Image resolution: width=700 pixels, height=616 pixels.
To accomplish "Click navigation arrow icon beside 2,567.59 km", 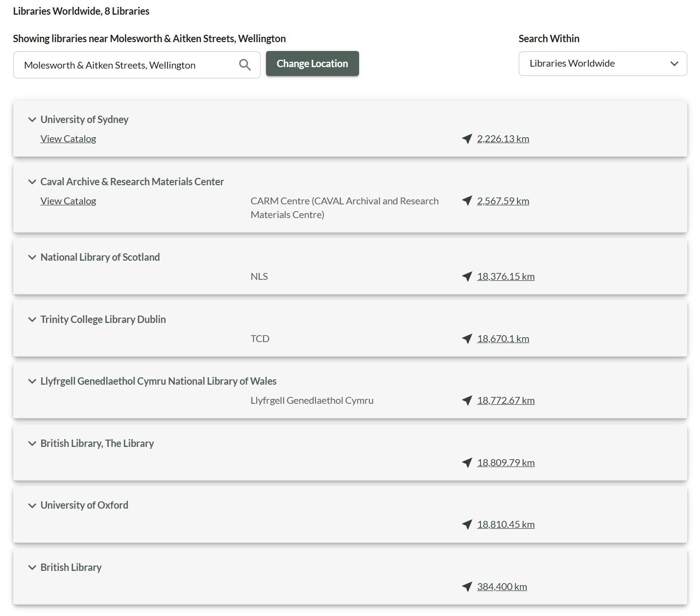I will pyautogui.click(x=467, y=201).
